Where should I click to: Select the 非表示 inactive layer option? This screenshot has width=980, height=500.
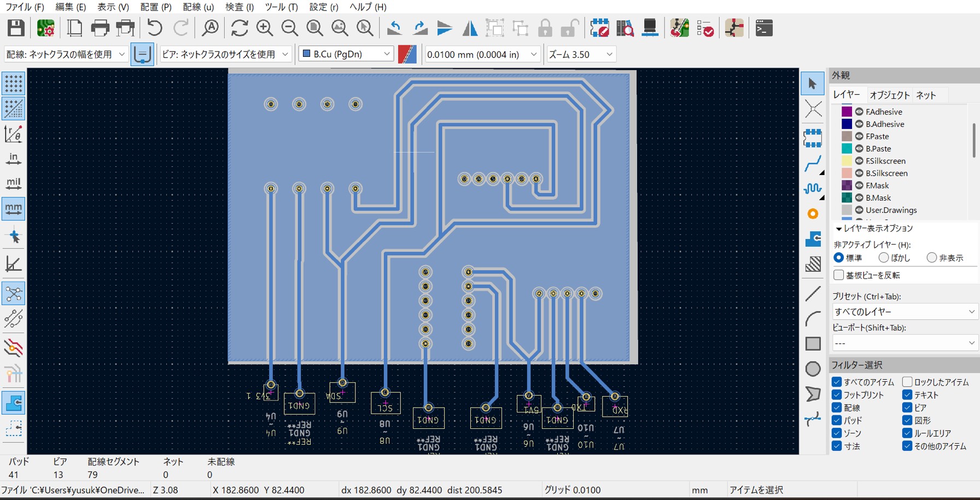(932, 258)
